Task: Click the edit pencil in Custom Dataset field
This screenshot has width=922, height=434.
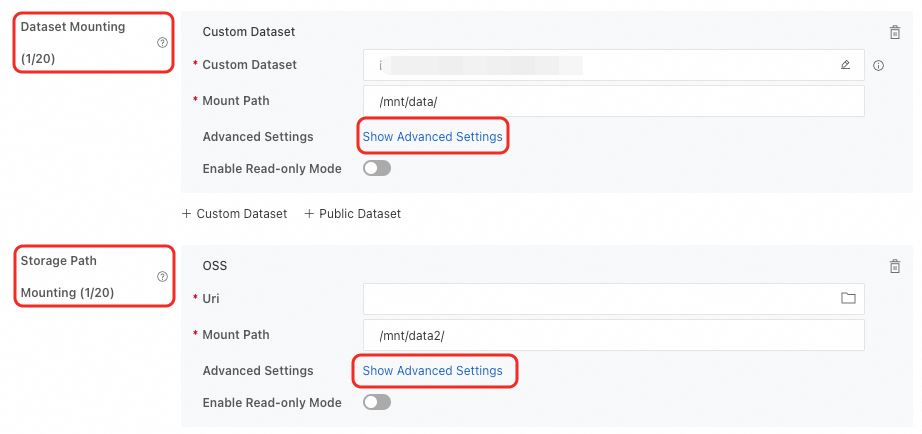Action: tap(845, 65)
